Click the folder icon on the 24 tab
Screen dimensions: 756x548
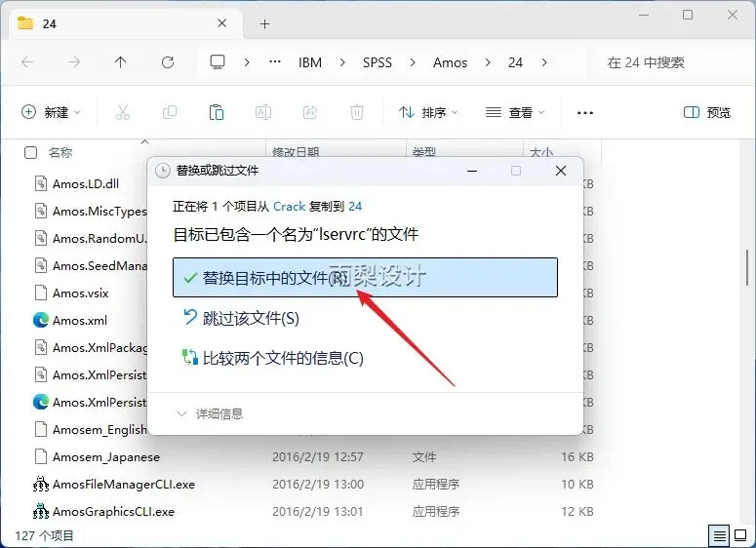25,23
